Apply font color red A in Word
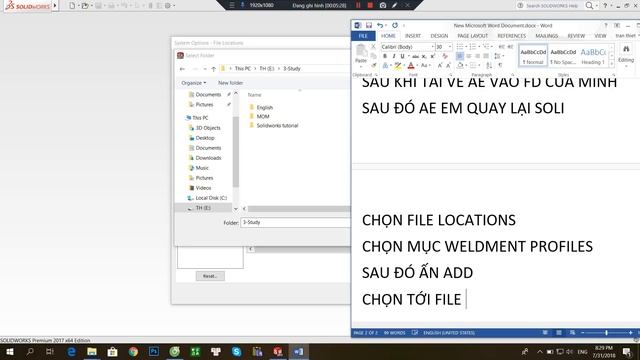The height and width of the screenshot is (360, 640). [x=411, y=65]
